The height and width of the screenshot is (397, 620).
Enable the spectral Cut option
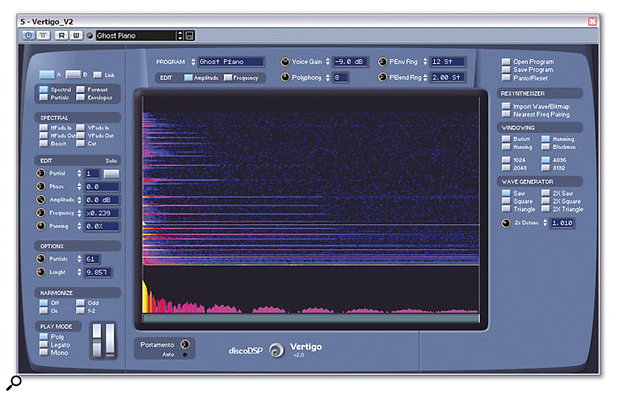coord(80,144)
